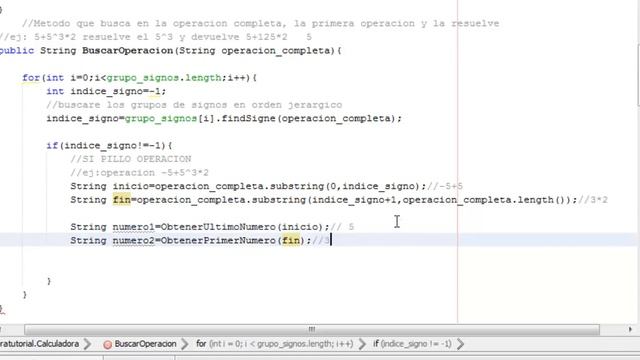
Task: Click the BuscarOperacion method name in the declaration
Action: point(128,51)
